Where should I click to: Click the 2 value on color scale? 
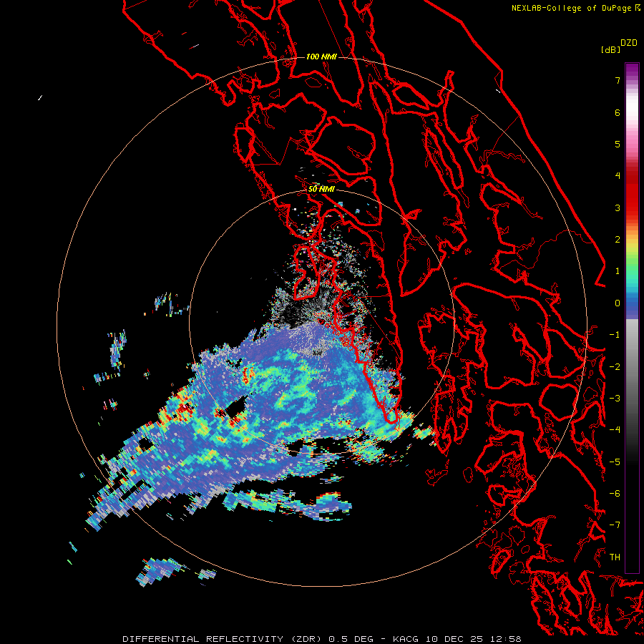click(618, 240)
